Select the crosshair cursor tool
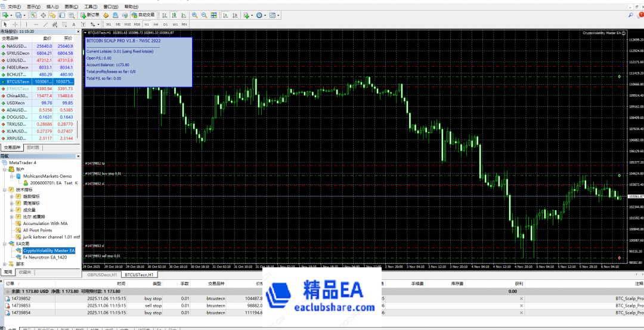644x330 pixels. (x=15, y=24)
